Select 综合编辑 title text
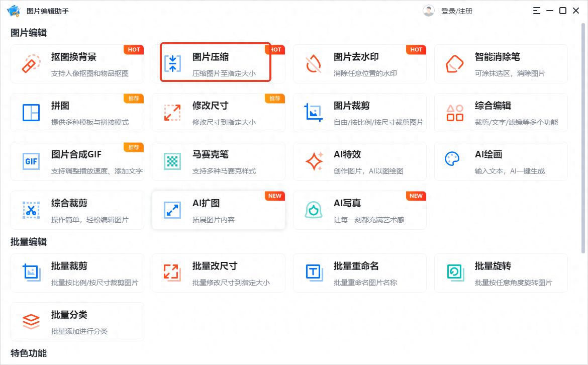 [493, 106]
